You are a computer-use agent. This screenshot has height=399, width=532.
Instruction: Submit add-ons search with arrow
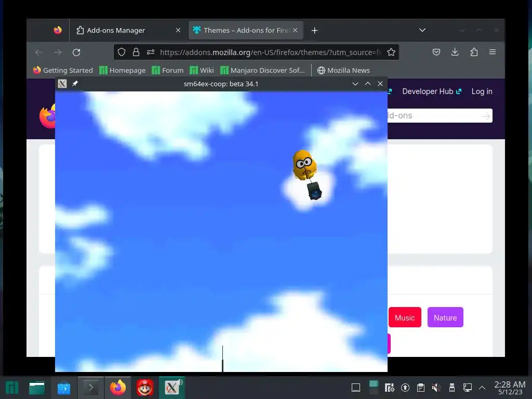(x=486, y=116)
